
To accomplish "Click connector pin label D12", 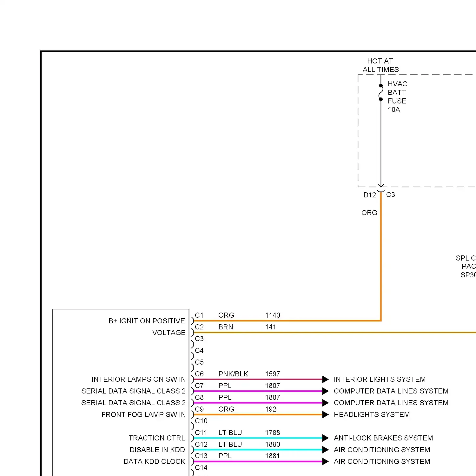I will click(370, 195).
